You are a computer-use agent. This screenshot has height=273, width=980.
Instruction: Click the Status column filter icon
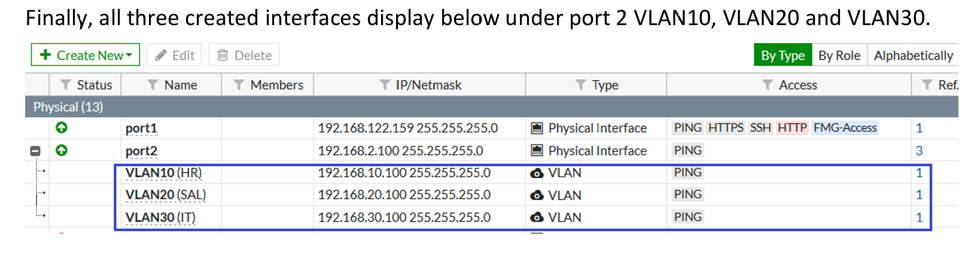pos(66,85)
